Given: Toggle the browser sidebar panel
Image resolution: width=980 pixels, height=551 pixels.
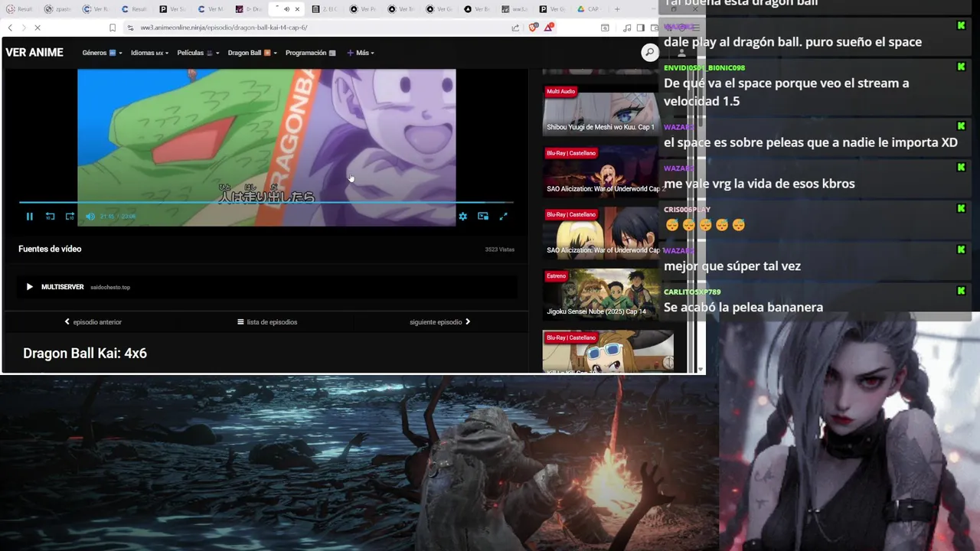Looking at the screenshot, I should click(x=641, y=28).
